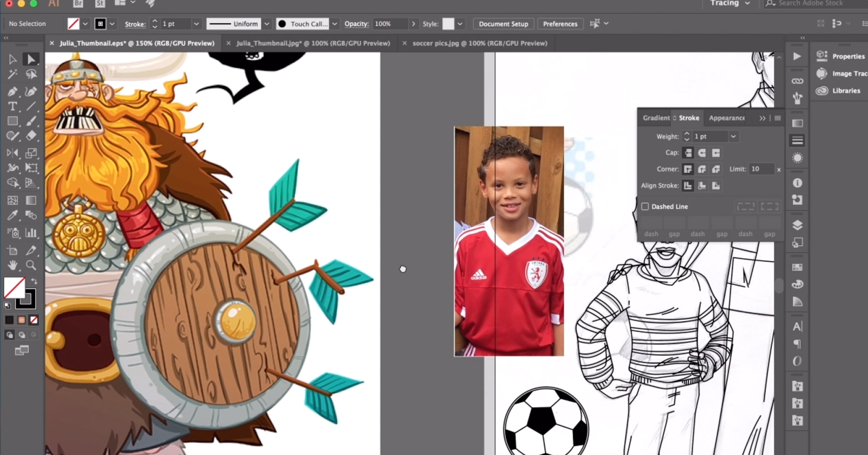Switch to Julia_Thumbnail.eps document tab
Viewport: 868px width, 455px height.
click(x=137, y=43)
